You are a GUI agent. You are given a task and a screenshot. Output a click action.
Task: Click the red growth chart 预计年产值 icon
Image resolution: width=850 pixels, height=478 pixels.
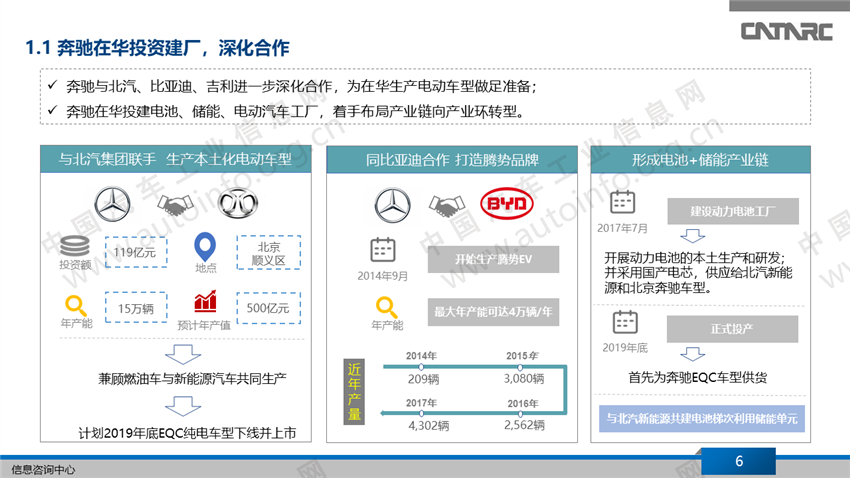point(205,301)
